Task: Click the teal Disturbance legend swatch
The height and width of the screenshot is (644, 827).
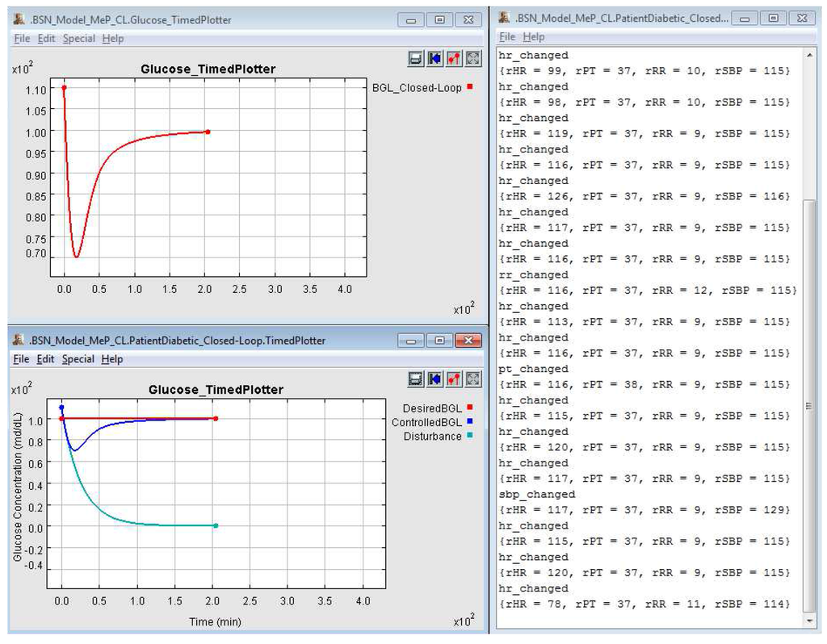Action: click(469, 437)
